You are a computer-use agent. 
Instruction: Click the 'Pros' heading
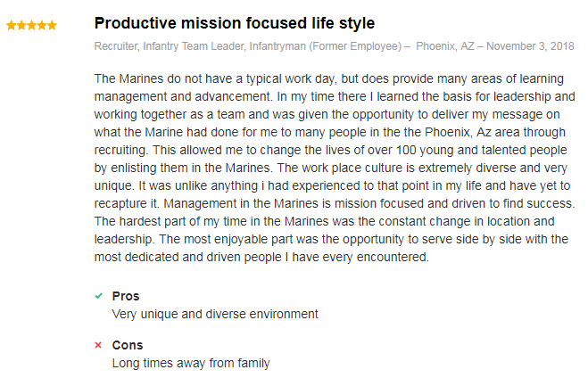click(126, 296)
